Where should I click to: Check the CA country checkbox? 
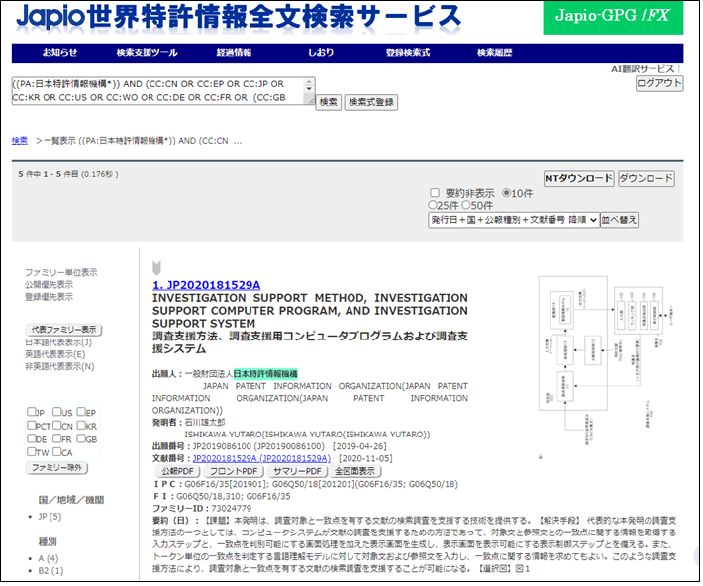pyautogui.click(x=57, y=453)
